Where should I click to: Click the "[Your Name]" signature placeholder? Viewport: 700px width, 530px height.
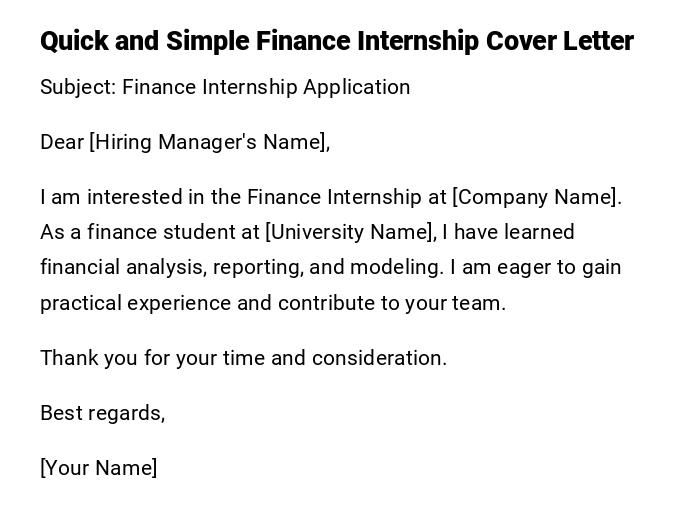[98, 468]
